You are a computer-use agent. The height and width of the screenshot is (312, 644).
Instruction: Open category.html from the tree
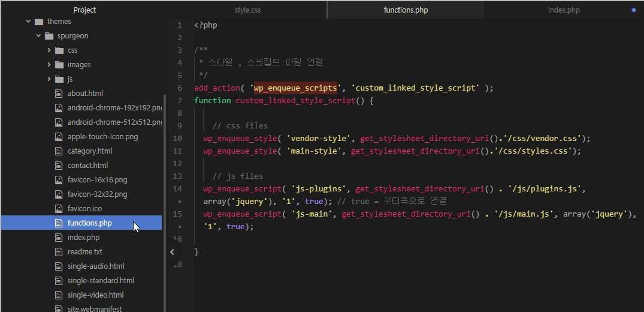pyautogui.click(x=89, y=151)
